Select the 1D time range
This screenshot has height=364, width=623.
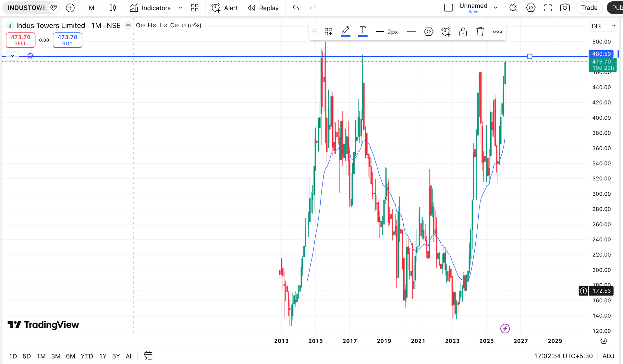[13, 356]
